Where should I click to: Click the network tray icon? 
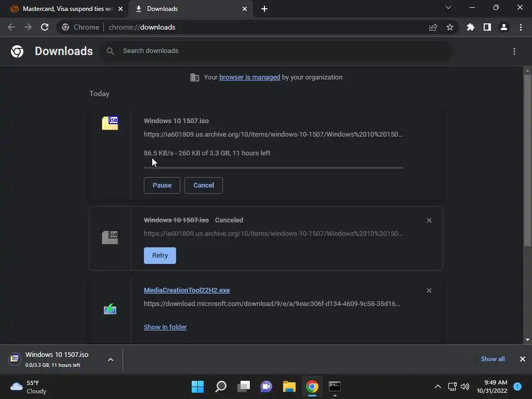click(452, 387)
